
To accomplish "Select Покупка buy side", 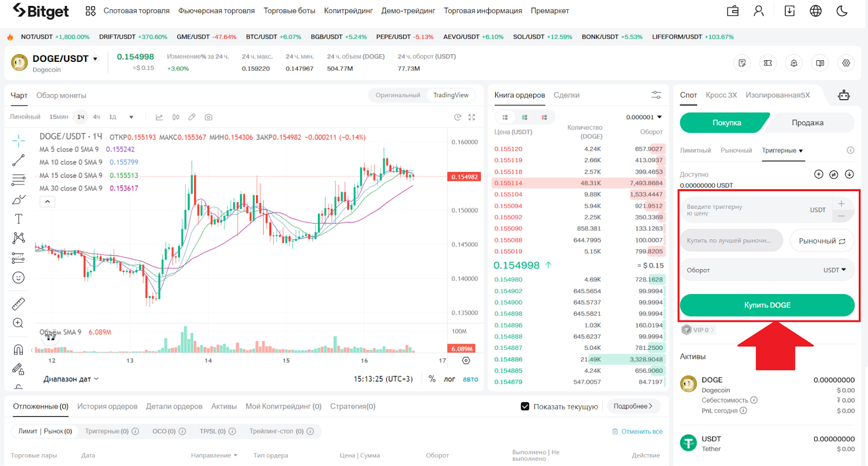I will click(725, 123).
